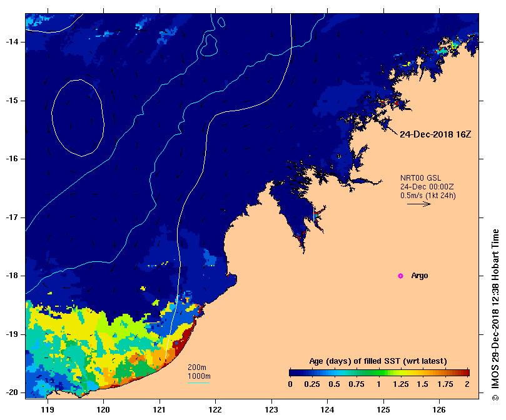Click the copyright symbol beside the IMOS credit
Screen dimensions: 506x420
coord(495,397)
